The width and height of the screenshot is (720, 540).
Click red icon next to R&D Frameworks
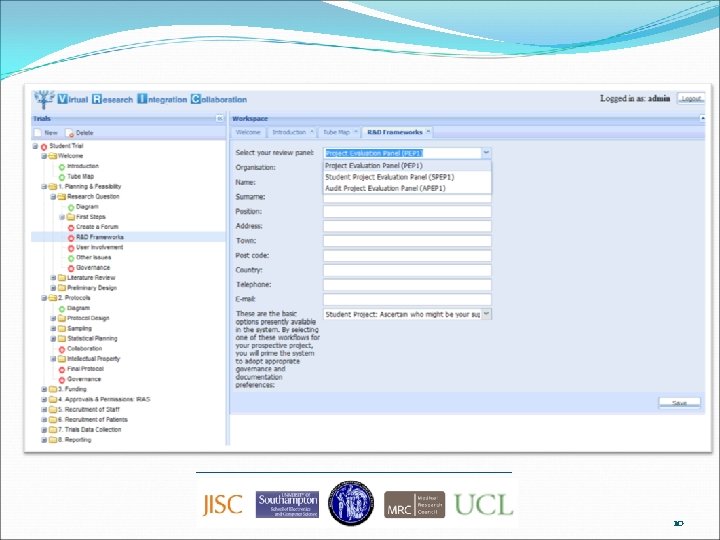[x=71, y=238]
